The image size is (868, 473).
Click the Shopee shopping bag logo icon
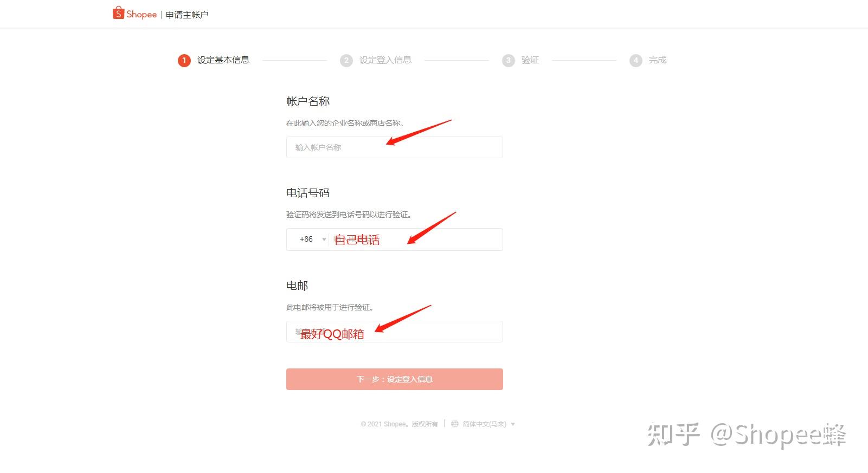(118, 13)
